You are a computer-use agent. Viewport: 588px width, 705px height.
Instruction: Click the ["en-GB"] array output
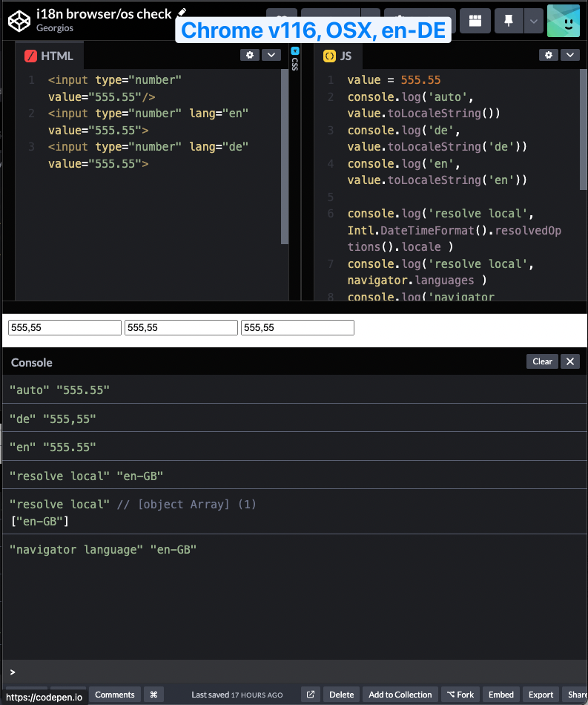(39, 521)
